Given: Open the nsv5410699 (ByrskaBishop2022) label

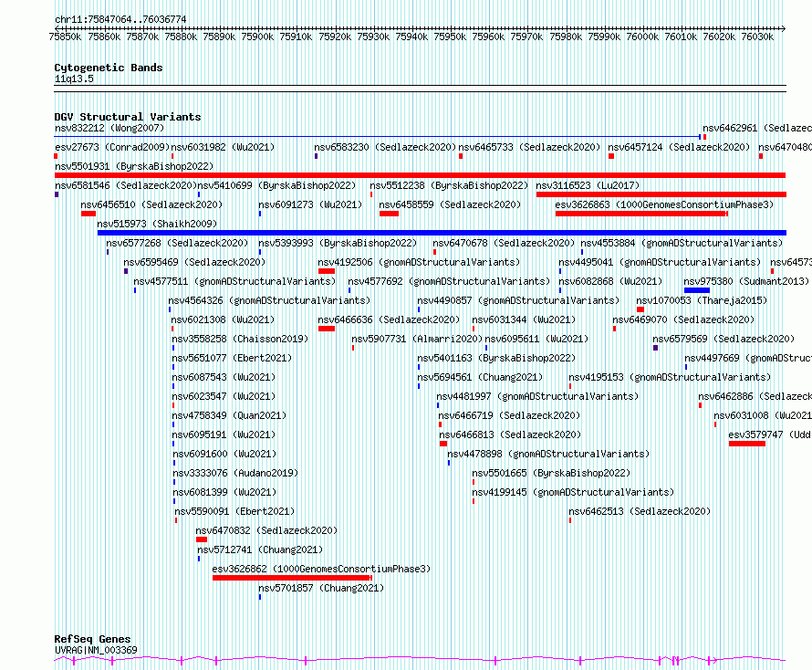Looking at the screenshot, I should coord(277,185).
